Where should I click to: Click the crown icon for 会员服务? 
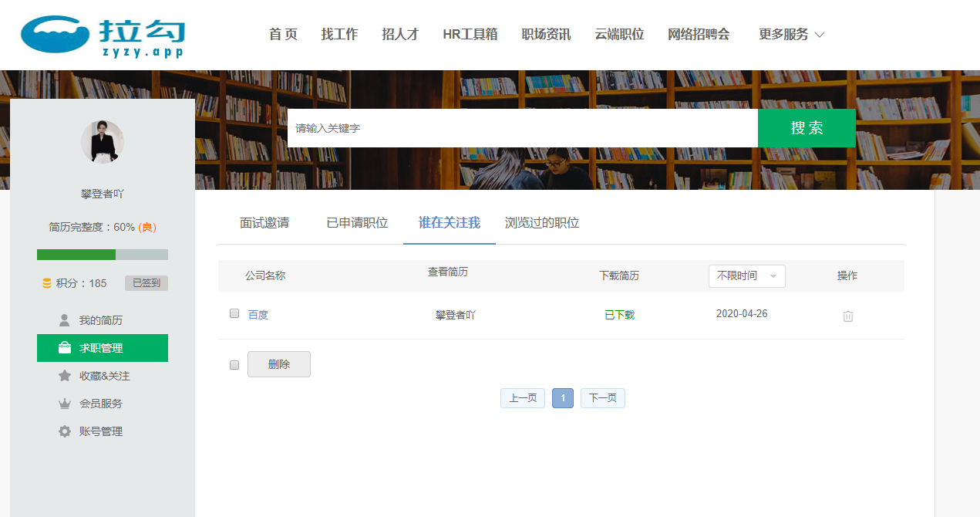pyautogui.click(x=65, y=404)
